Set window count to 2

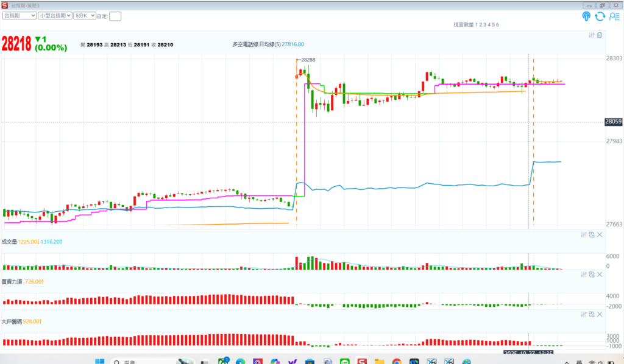point(480,24)
